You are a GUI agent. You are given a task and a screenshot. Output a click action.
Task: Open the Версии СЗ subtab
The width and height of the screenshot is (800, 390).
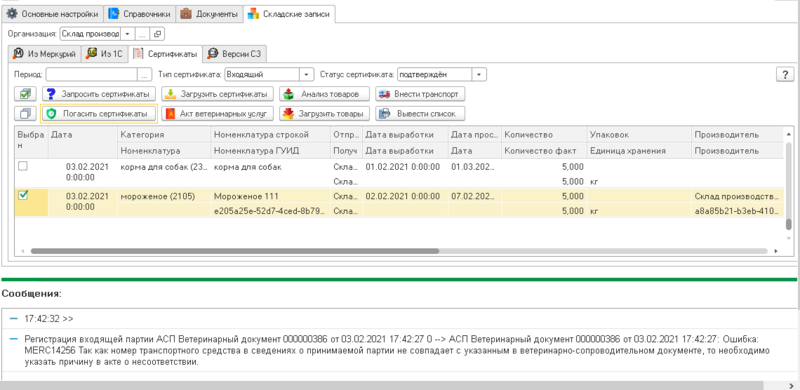(235, 54)
